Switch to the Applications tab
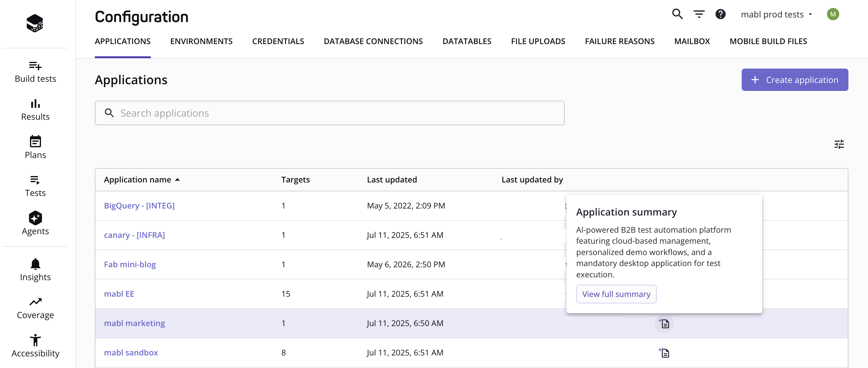The width and height of the screenshot is (868, 368). (123, 41)
